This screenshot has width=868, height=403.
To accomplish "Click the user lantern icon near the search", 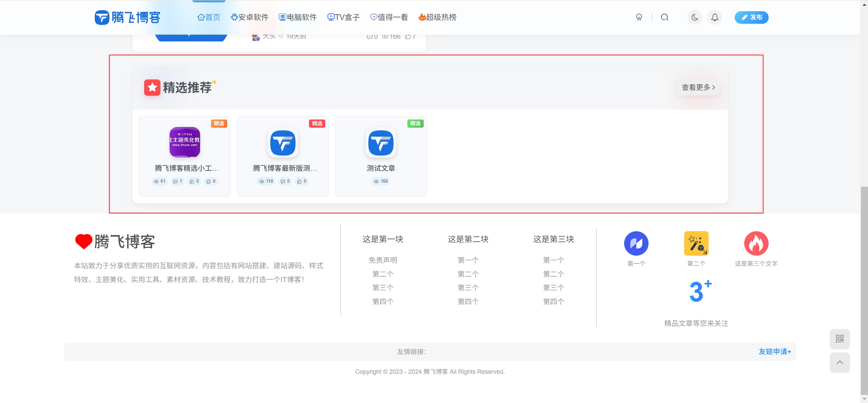I will tap(639, 17).
